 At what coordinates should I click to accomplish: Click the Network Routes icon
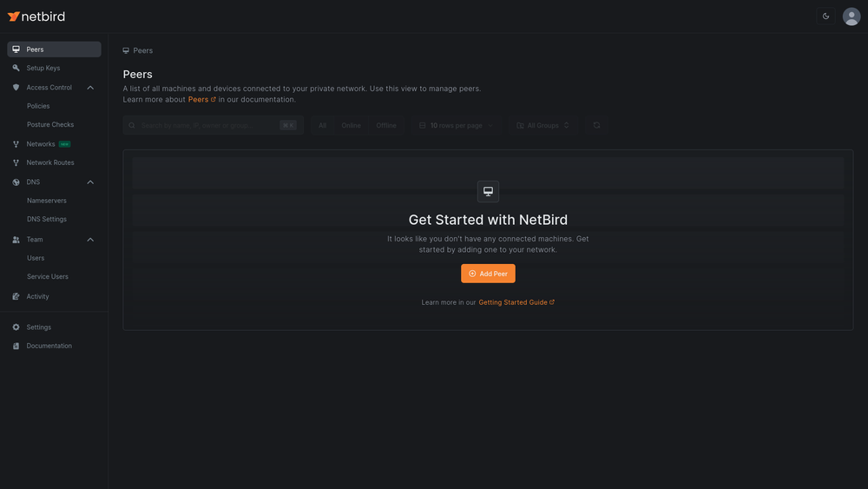[x=16, y=162]
